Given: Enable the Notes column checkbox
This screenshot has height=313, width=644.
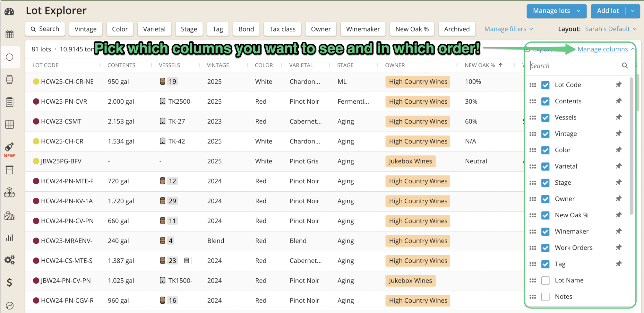Looking at the screenshot, I should coord(545,297).
